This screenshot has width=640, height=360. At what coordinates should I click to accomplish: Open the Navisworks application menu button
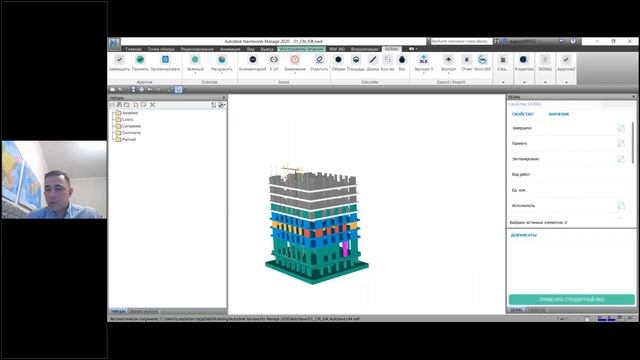click(x=114, y=43)
